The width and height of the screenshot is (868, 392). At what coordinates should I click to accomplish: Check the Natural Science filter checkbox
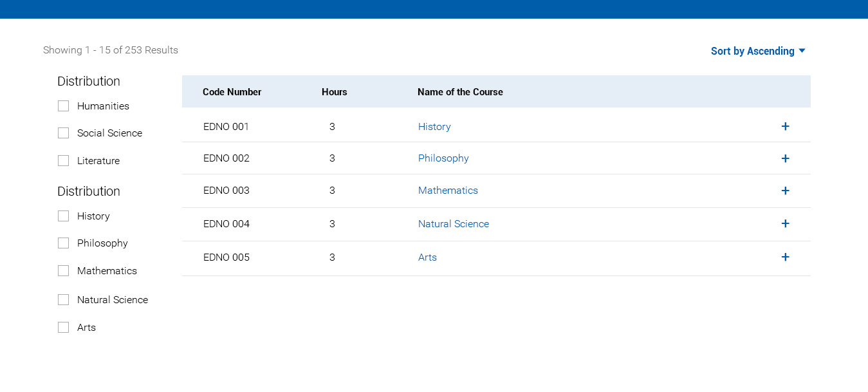[x=63, y=299]
